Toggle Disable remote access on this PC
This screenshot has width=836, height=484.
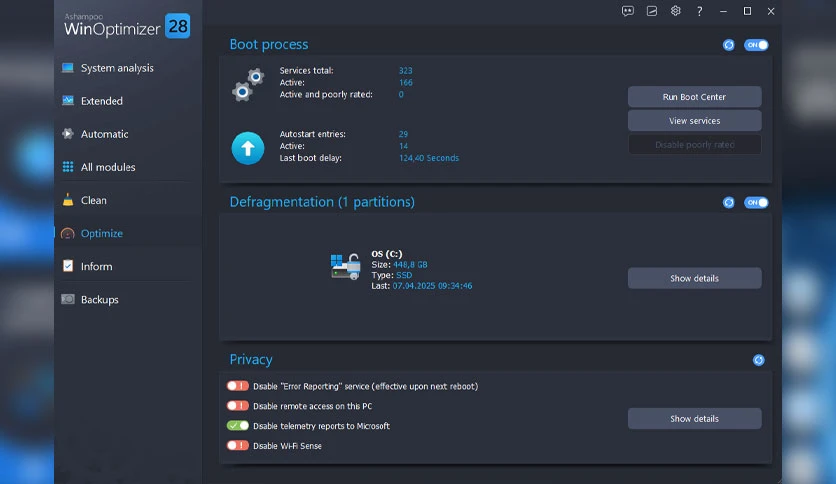point(238,406)
